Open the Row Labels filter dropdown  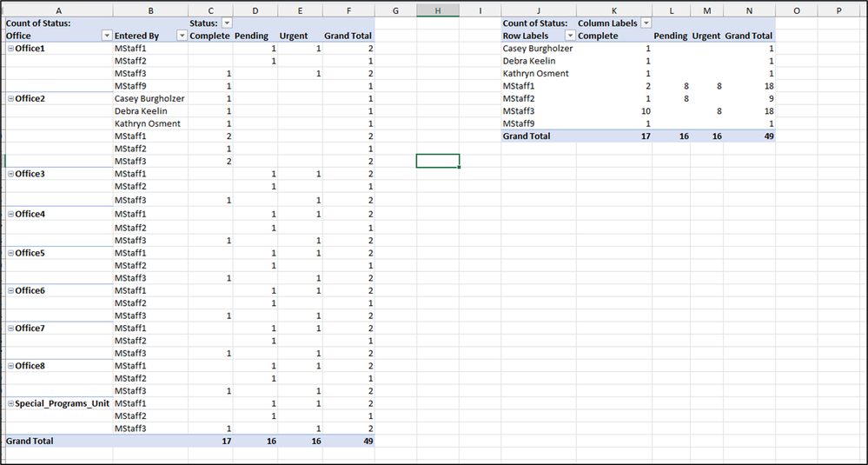[x=570, y=36]
